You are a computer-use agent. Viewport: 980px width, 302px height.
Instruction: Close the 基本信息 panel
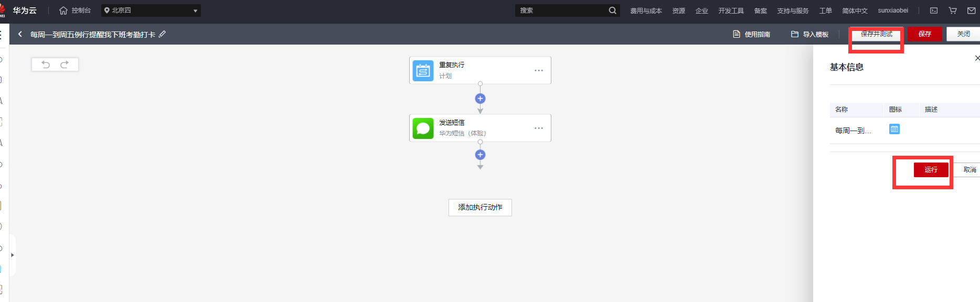(977, 58)
